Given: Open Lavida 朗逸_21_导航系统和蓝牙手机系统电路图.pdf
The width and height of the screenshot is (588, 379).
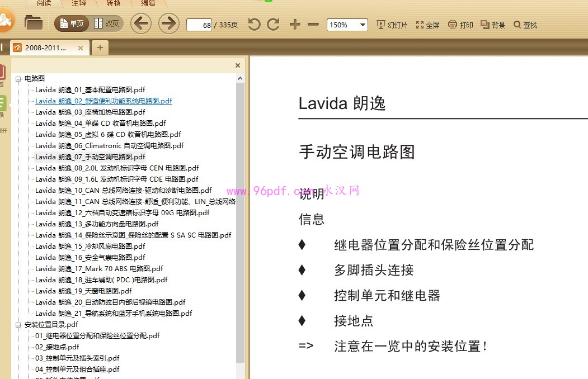Looking at the screenshot, I should click(114, 314).
